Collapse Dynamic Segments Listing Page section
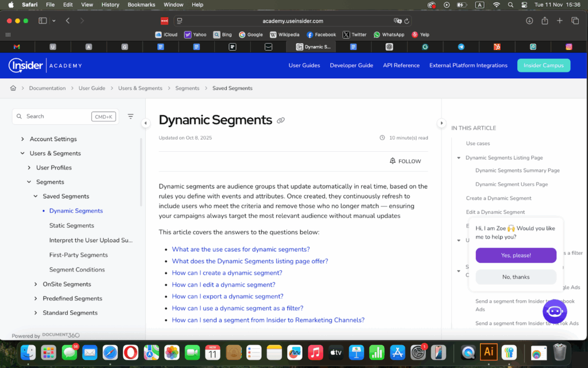The image size is (588, 368). coord(459,158)
